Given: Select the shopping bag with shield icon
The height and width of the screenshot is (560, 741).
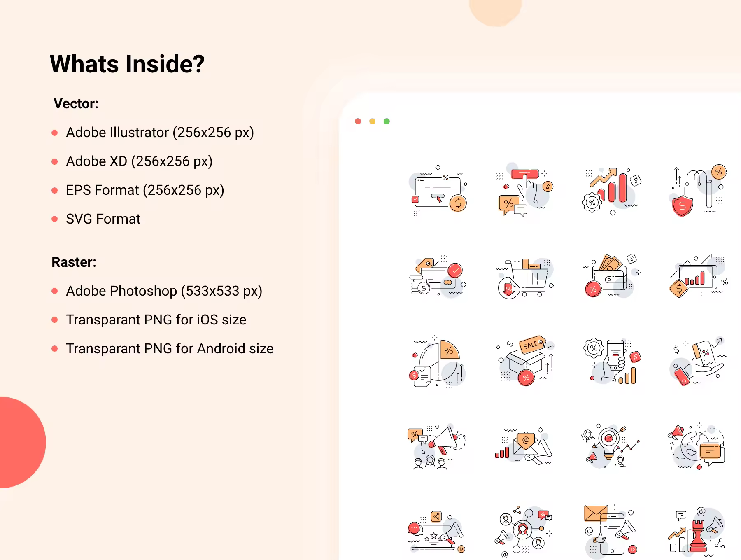Looking at the screenshot, I should tap(697, 191).
